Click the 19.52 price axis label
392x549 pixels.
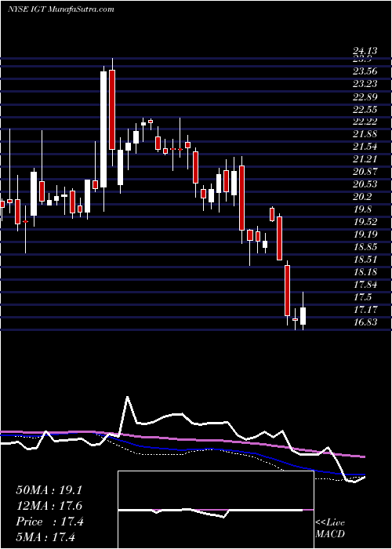(365, 222)
